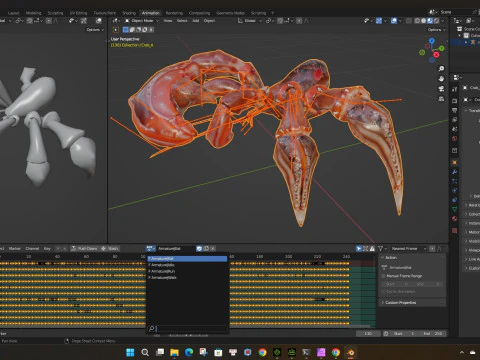Add a new workspace with plus icon
This screenshot has height=360, width=480.
pyautogui.click(x=272, y=13)
